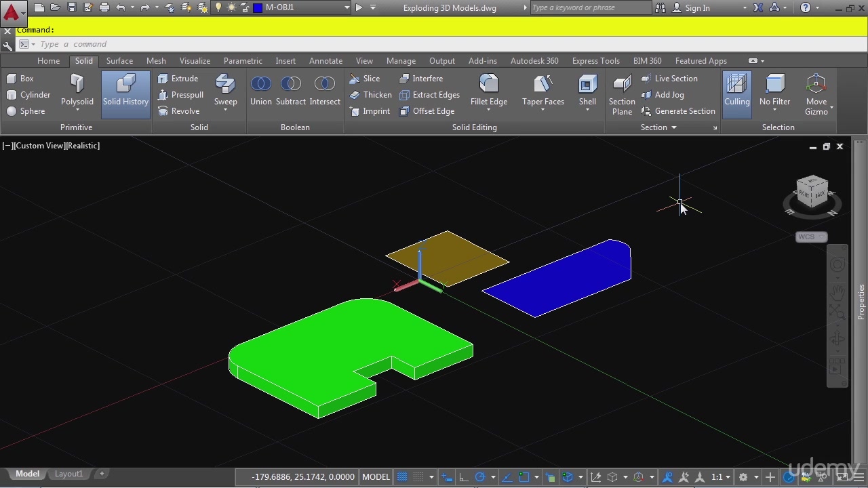Screen dimensions: 868x488
Task: Click the MODEL space status button
Action: point(376,477)
